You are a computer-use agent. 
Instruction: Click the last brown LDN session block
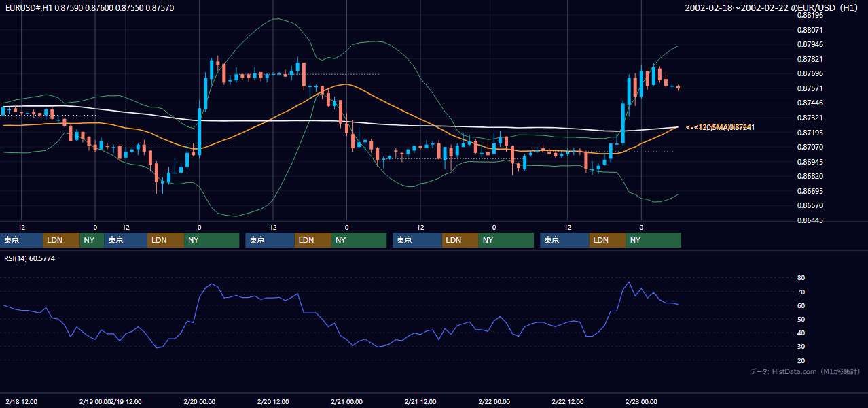(x=608, y=240)
